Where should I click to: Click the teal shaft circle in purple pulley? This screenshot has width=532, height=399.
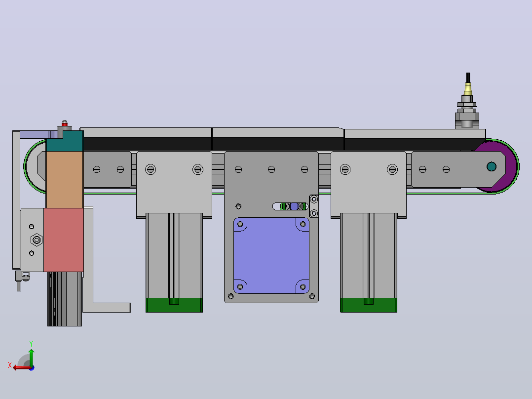492,166
